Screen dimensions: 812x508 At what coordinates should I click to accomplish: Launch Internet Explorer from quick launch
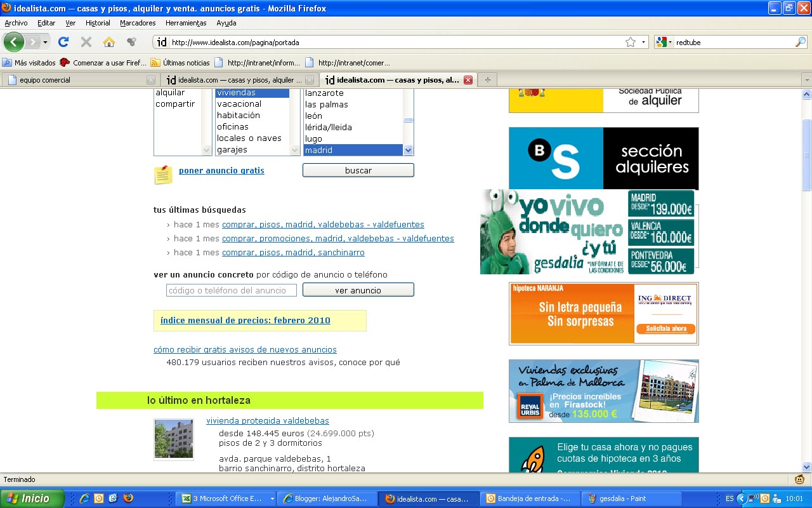coord(83,498)
